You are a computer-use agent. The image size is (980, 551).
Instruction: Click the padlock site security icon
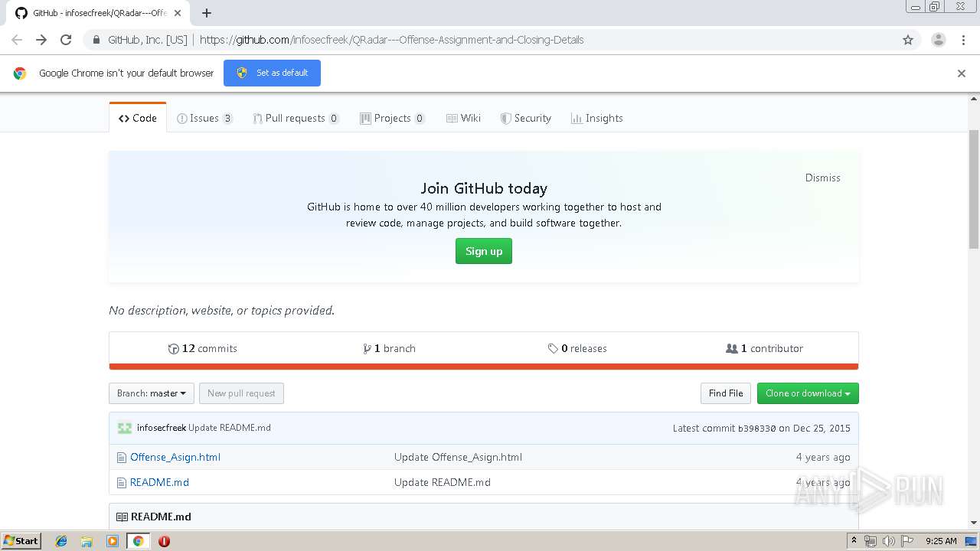pyautogui.click(x=96, y=40)
